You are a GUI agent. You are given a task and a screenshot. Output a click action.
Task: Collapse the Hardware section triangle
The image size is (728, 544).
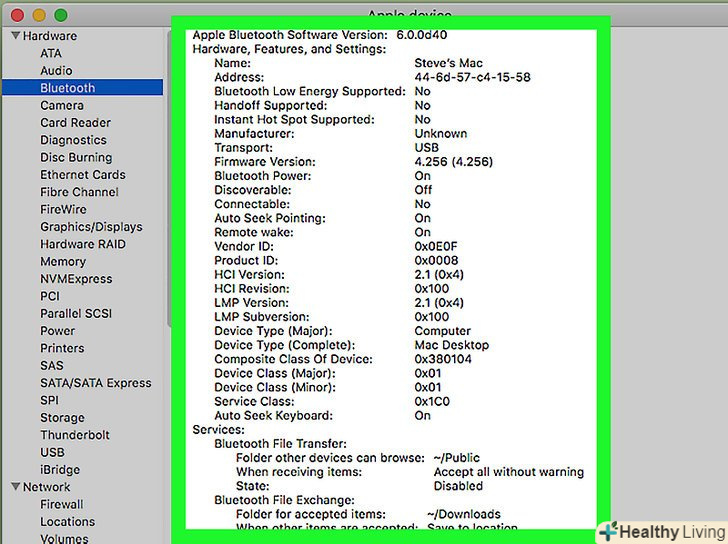pos(16,35)
